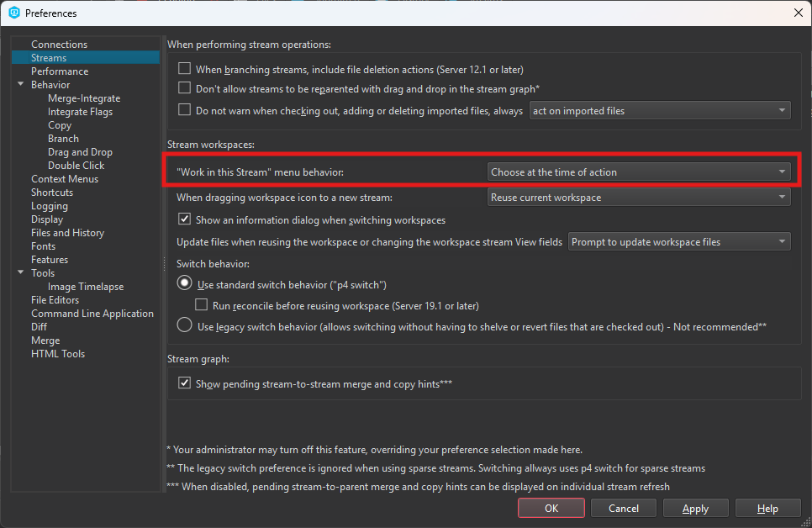Open the Reuse current workspace dropdown
Image resolution: width=812 pixels, height=528 pixels.
tap(639, 198)
